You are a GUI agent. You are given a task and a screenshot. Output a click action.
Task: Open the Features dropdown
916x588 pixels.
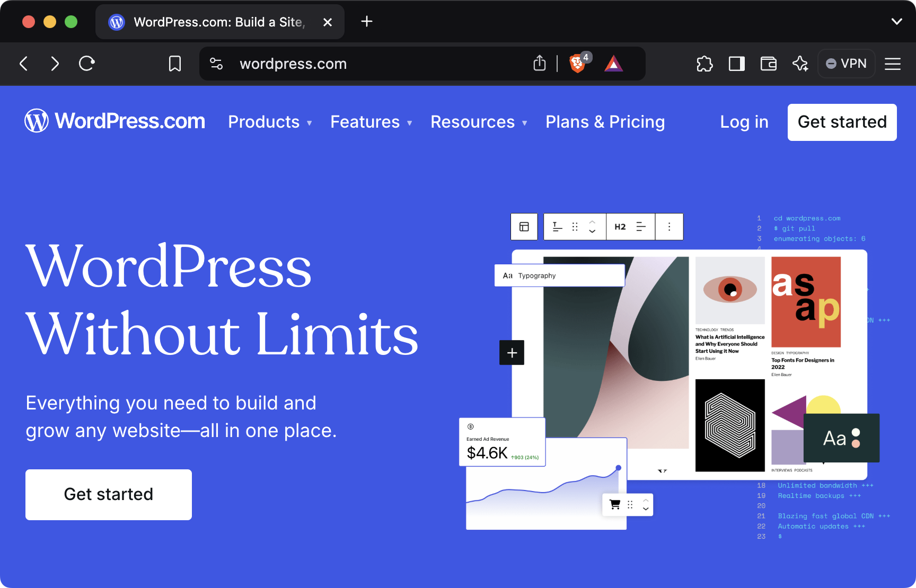[371, 122]
